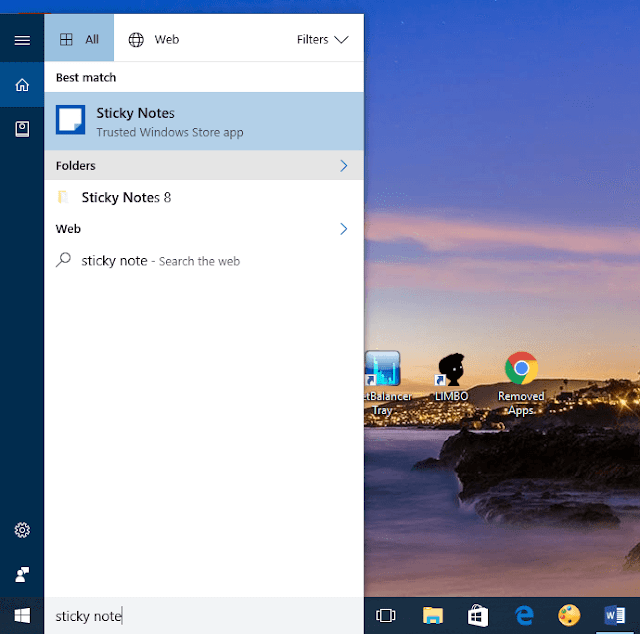Viewport: 640px width, 634px height.
Task: Click the Feedback person icon in sidebar
Action: coord(22,574)
